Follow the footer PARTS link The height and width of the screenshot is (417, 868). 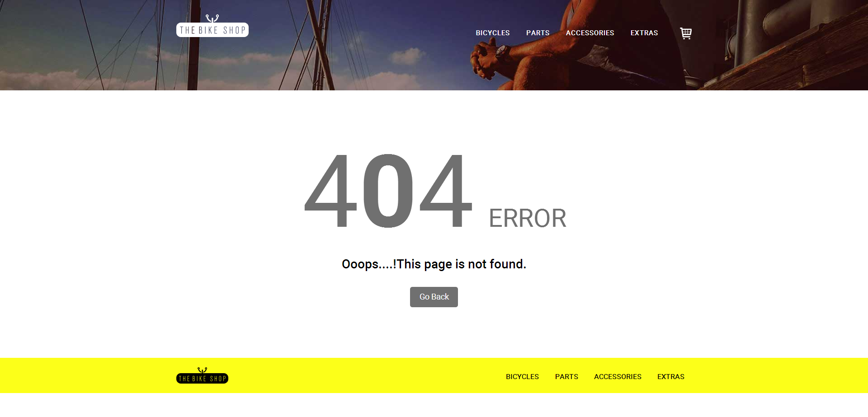tap(566, 377)
